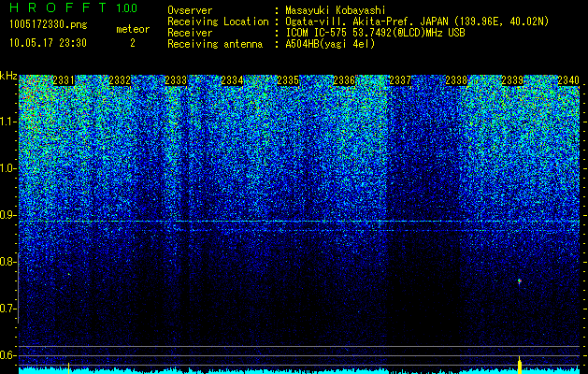
Task: Click time marker 2334
Action: coord(232,80)
